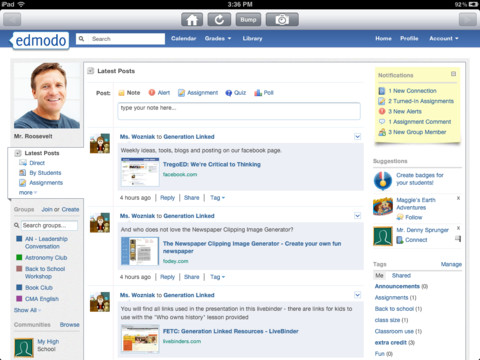The width and height of the screenshot is (480, 360).
Task: Click the purple CMA English color square
Action: [19, 299]
